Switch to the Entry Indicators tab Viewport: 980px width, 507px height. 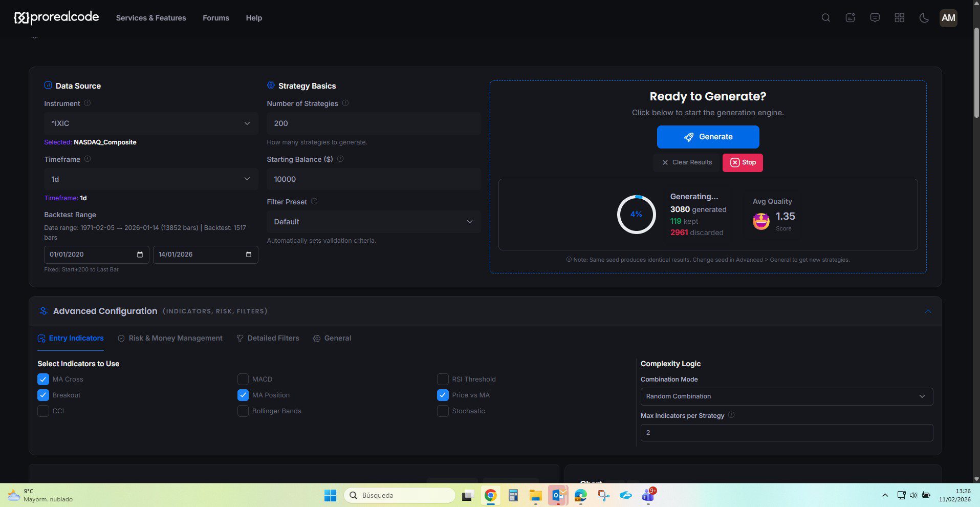click(x=71, y=338)
